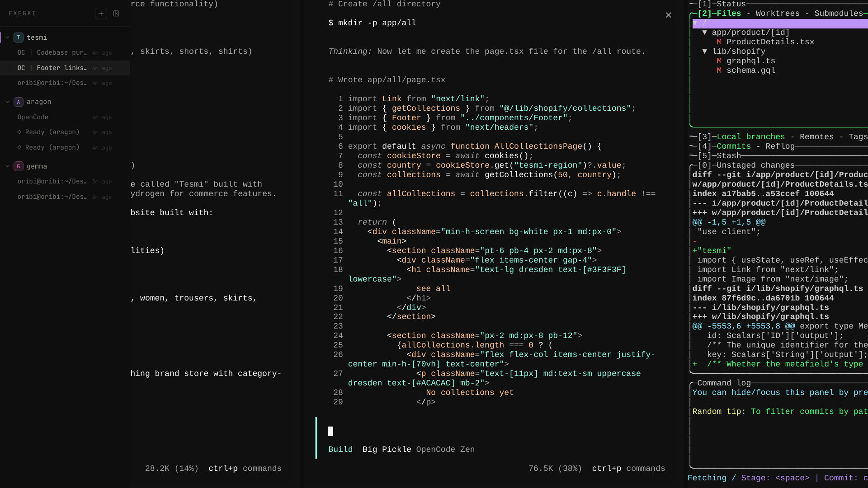The width and height of the screenshot is (868, 488).
Task: Select graphql.ts in the file tree
Action: [750, 61]
